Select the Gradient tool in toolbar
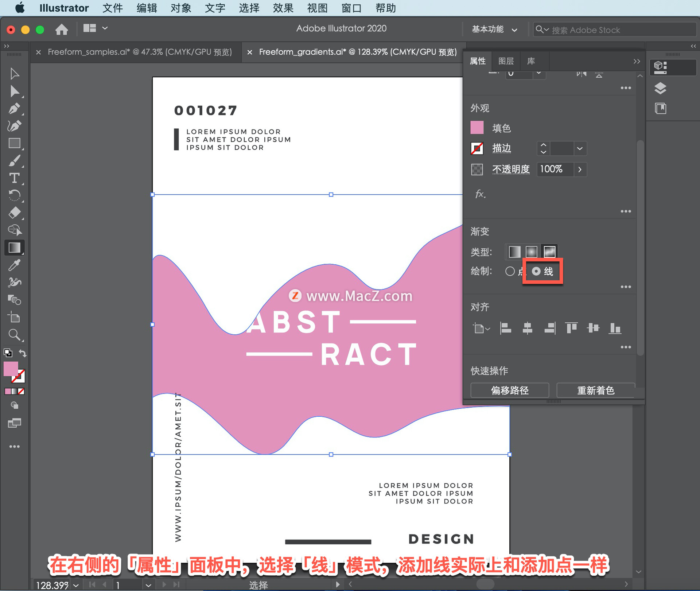Image resolution: width=700 pixels, height=591 pixels. point(14,248)
